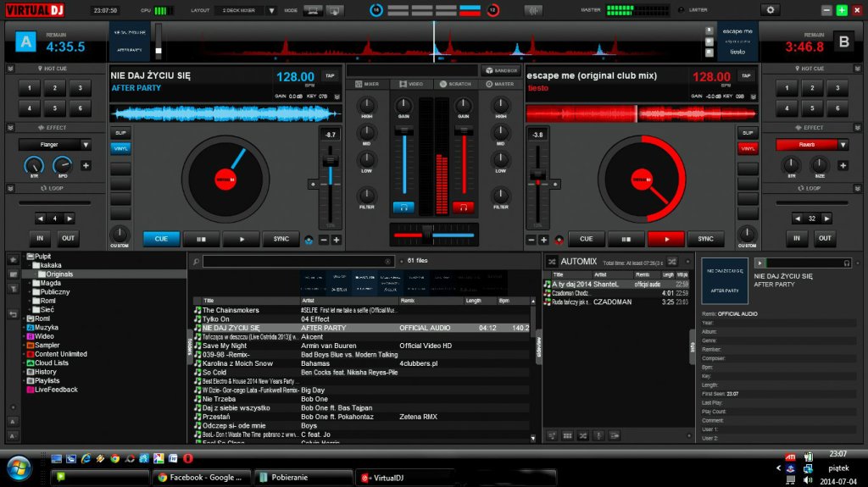Click the browser search input field
The width and height of the screenshot is (868, 487).
tap(298, 261)
